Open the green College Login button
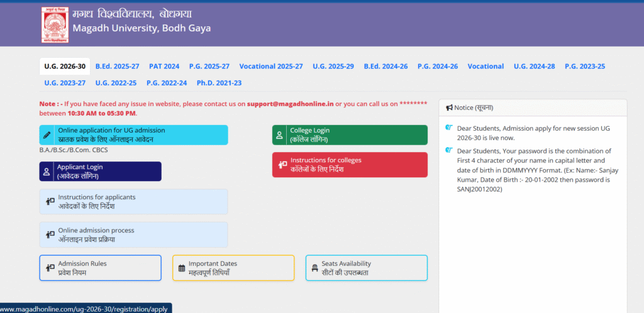The width and height of the screenshot is (644, 313). (x=350, y=135)
